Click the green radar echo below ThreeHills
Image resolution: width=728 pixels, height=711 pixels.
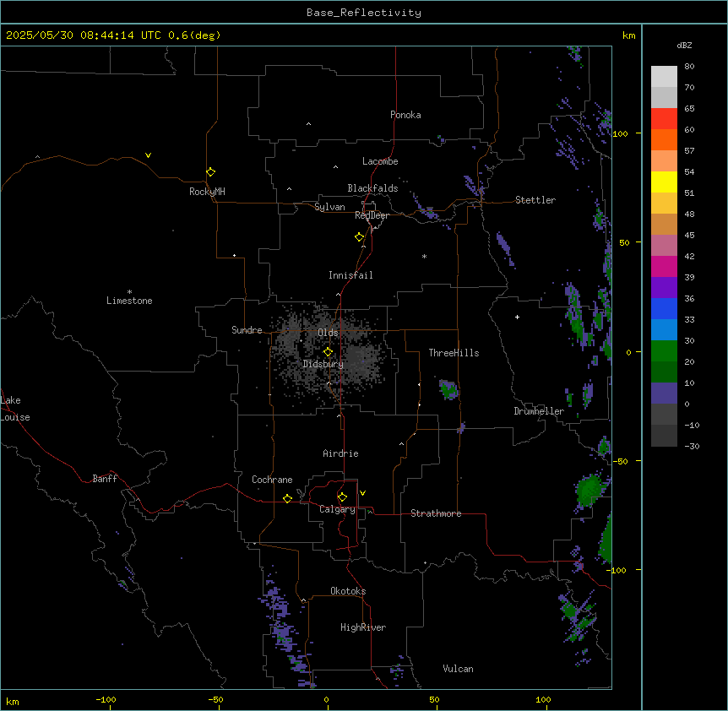coord(449,389)
